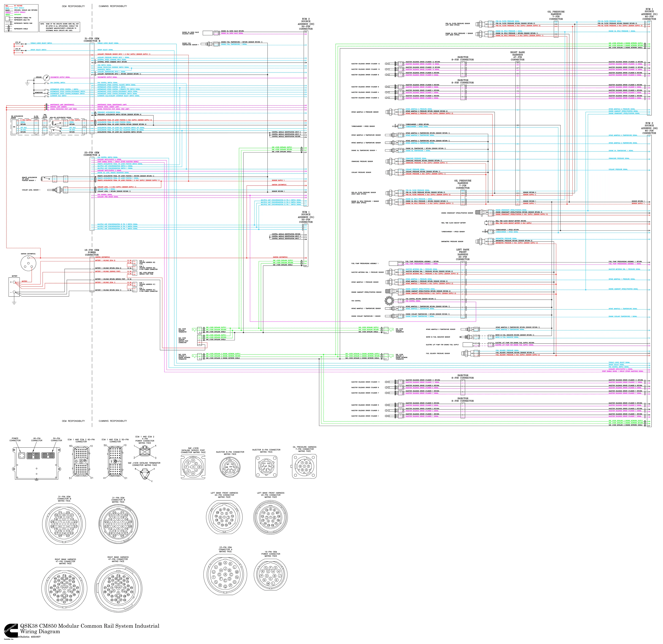This screenshot has height=644, width=663.
Task: Click the 'COOLANT LEVEL SENSOR 1' label
Action: coord(31,190)
